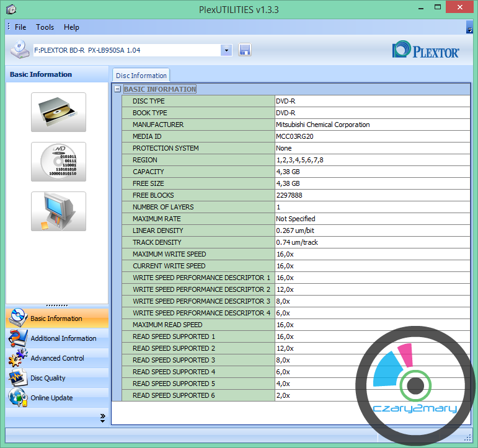
Task: Click the optical drive icon in sidebar
Action: point(58,112)
